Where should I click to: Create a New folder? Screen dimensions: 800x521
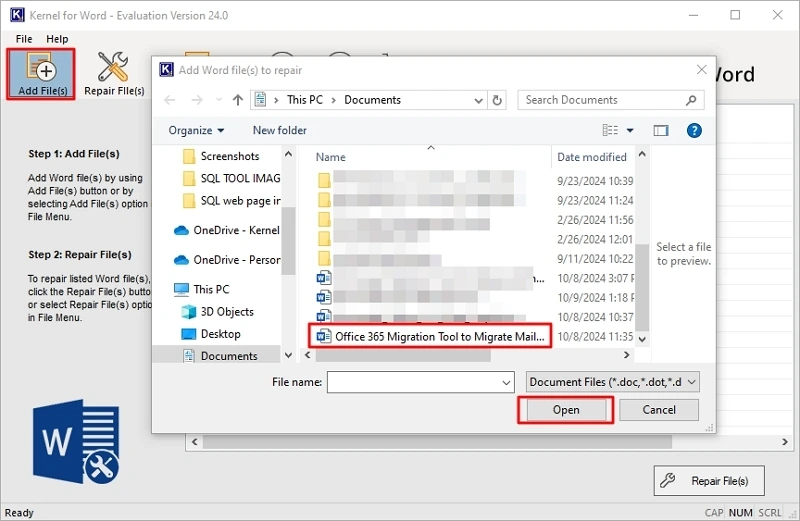point(280,131)
